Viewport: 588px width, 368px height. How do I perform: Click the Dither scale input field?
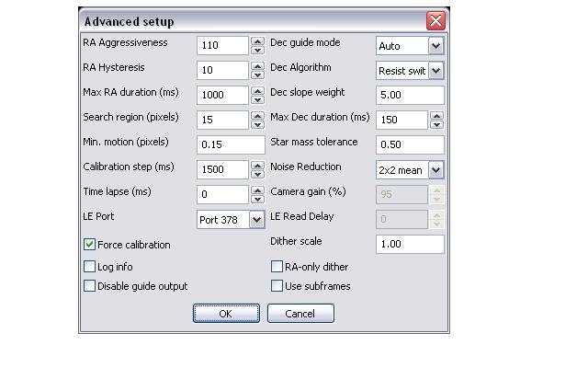pyautogui.click(x=410, y=244)
